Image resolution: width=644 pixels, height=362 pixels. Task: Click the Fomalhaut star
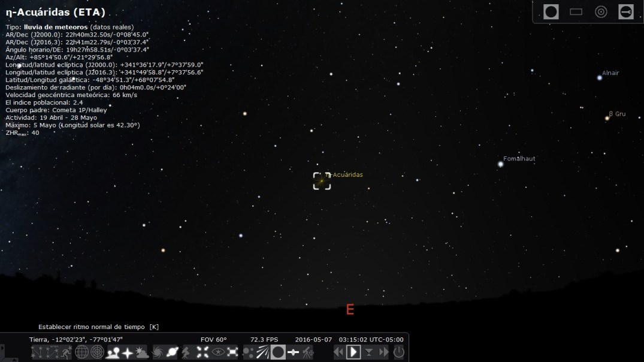pos(501,164)
